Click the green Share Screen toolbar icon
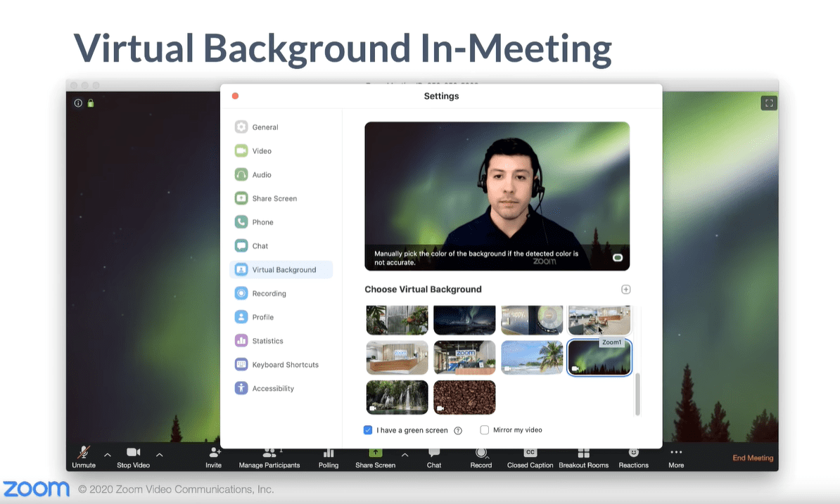Screen dimensions: 840x504 coord(376,453)
